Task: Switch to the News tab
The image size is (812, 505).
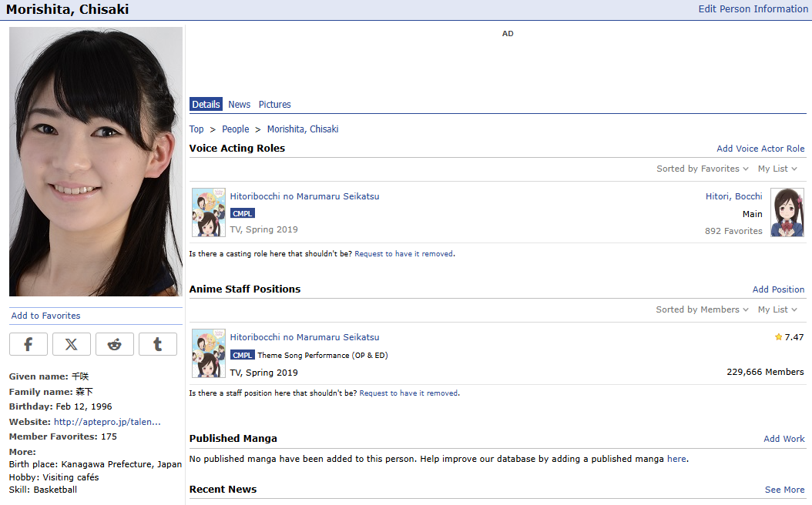Action: (x=239, y=105)
